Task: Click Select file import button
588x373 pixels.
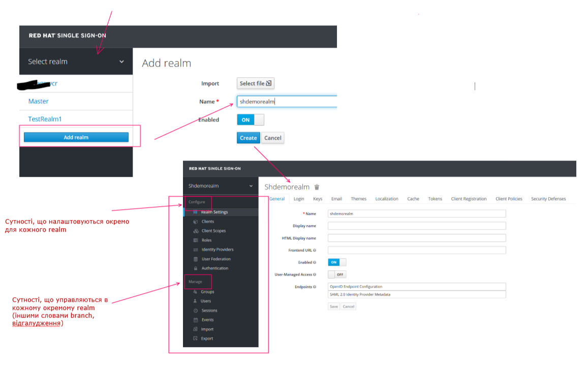Action: point(256,83)
